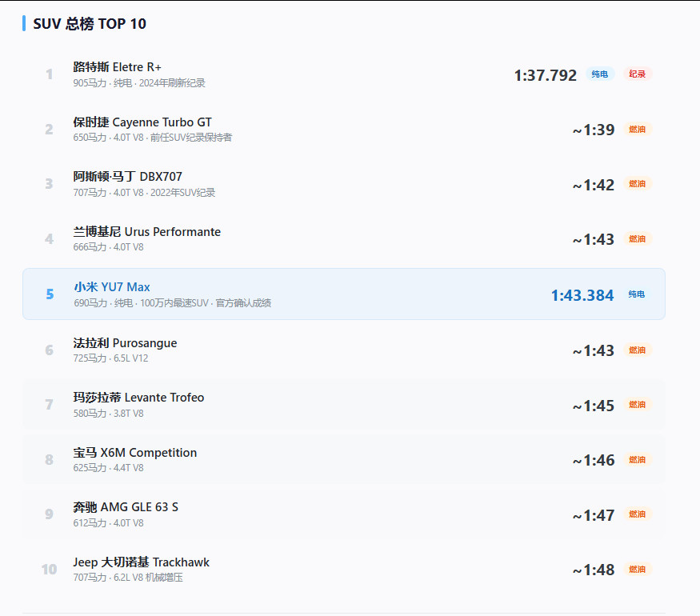Image resolution: width=700 pixels, height=616 pixels.
Task: Click "707马力 · 4.0T V8 · 2022年SUV纪录" subtitle
Action: click(x=144, y=193)
